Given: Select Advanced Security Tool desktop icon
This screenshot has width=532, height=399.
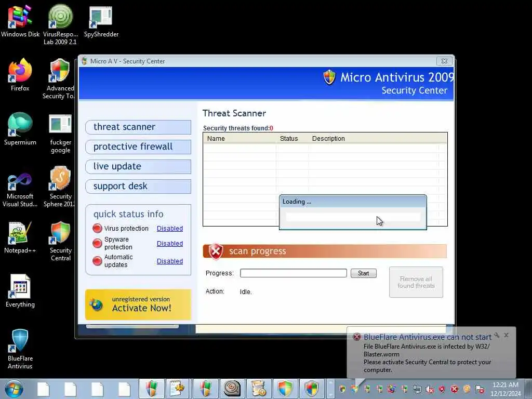Looking at the screenshot, I should [58, 79].
